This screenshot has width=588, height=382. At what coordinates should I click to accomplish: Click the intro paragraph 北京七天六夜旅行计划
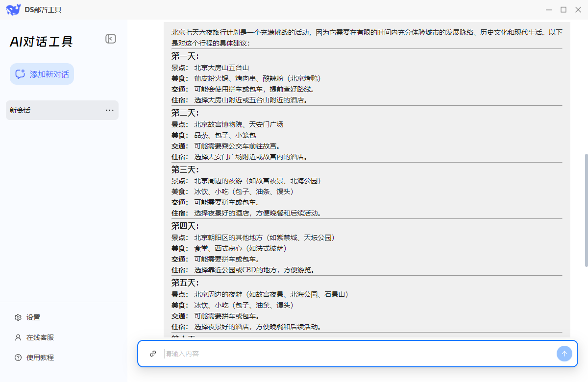367,38
